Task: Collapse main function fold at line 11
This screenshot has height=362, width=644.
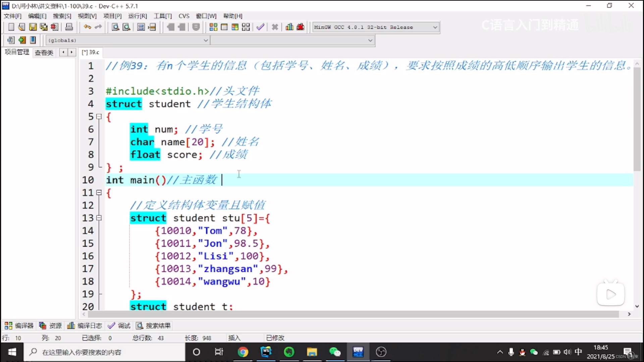Action: click(x=99, y=193)
